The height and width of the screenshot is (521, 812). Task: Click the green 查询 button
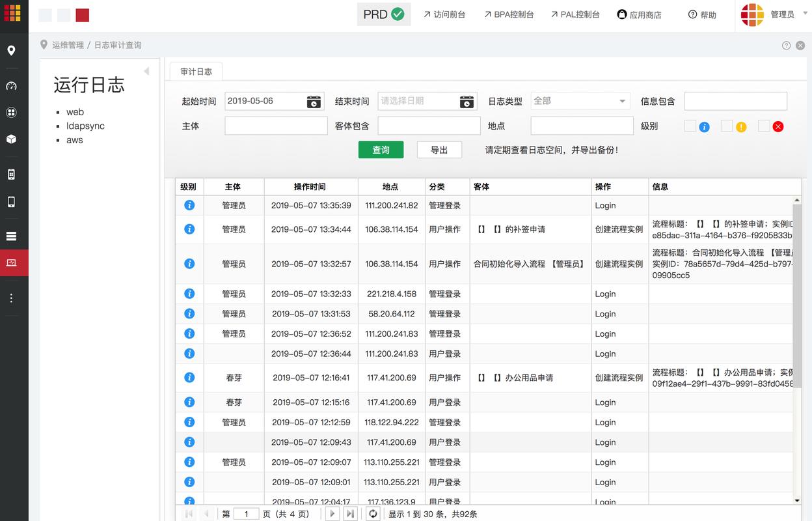(381, 150)
